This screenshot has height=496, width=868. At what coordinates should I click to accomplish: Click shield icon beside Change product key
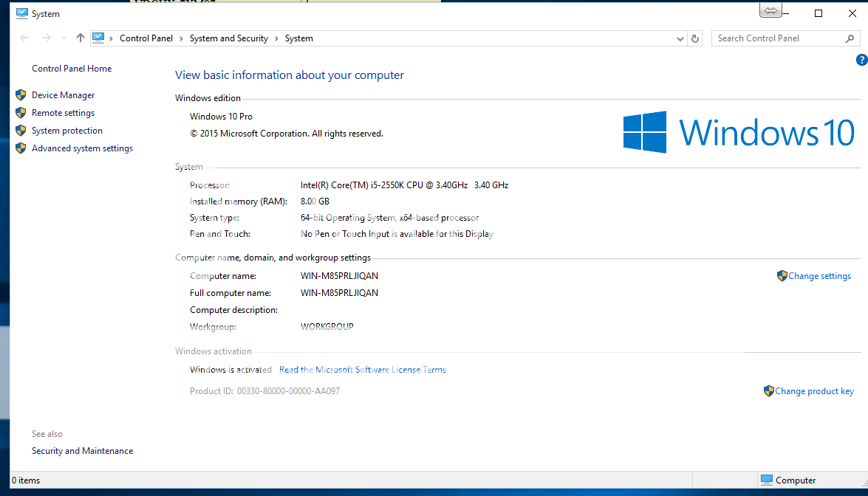point(769,391)
